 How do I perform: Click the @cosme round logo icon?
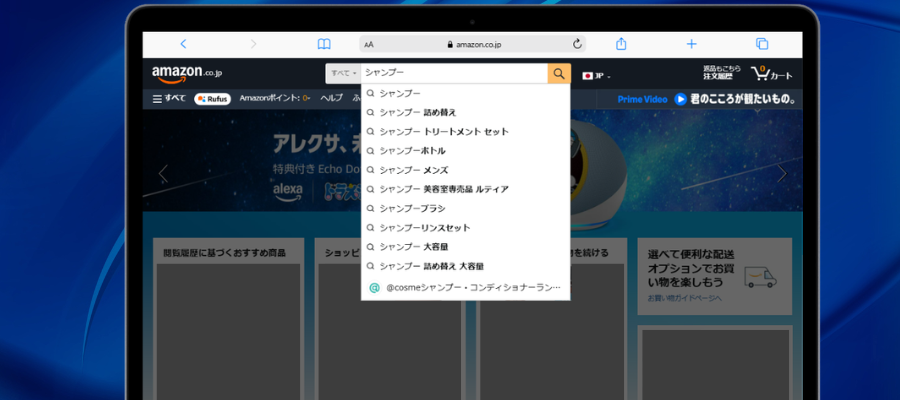pyautogui.click(x=374, y=288)
